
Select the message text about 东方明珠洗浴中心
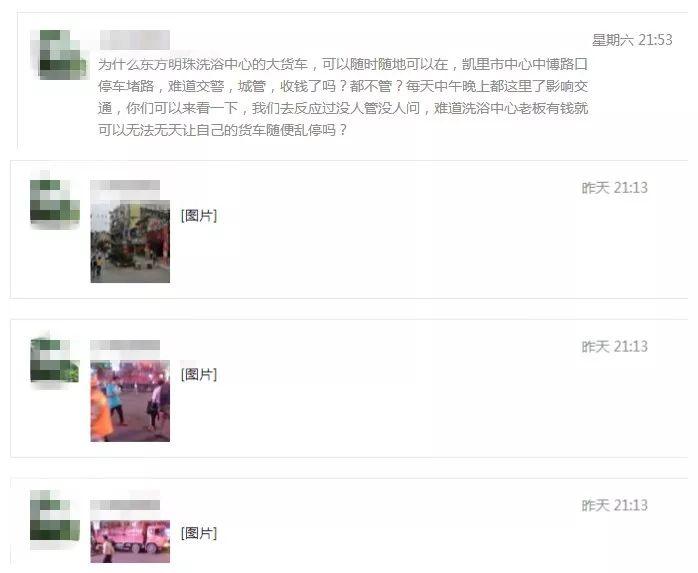point(343,97)
